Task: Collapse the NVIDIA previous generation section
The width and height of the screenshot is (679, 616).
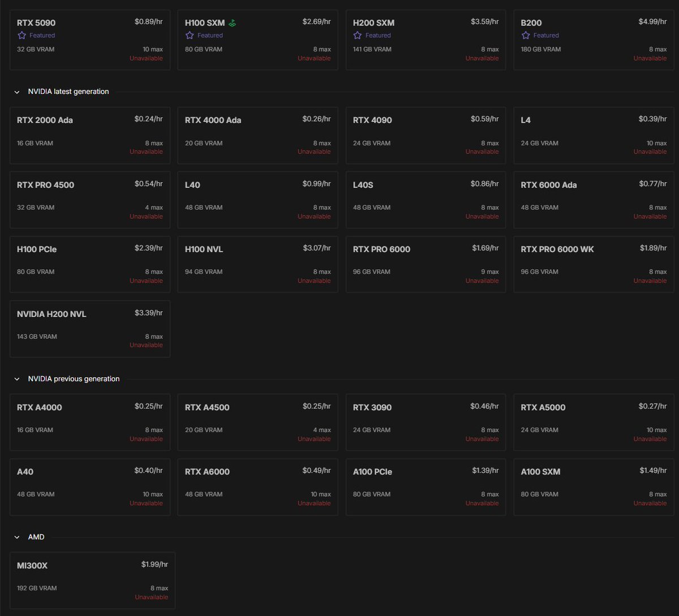Action: [17, 379]
